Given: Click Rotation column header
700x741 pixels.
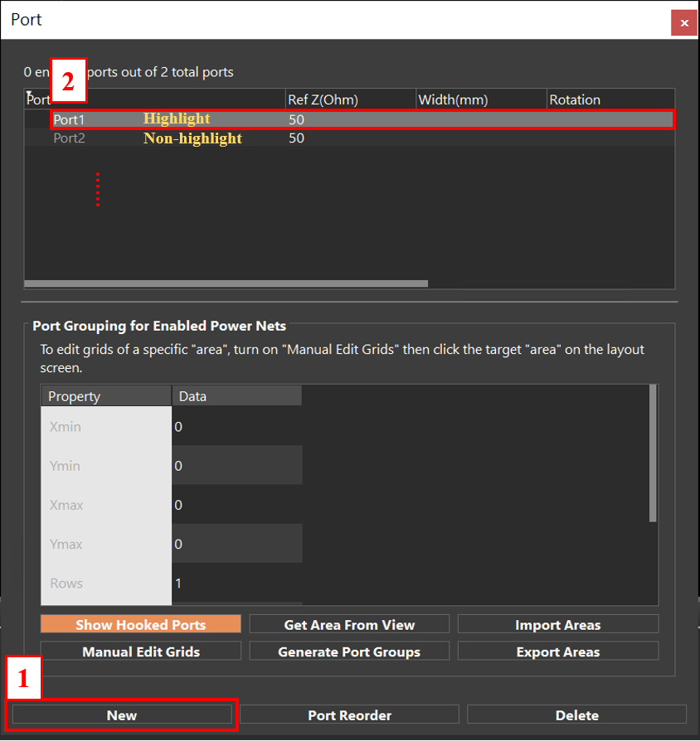Looking at the screenshot, I should click(610, 99).
